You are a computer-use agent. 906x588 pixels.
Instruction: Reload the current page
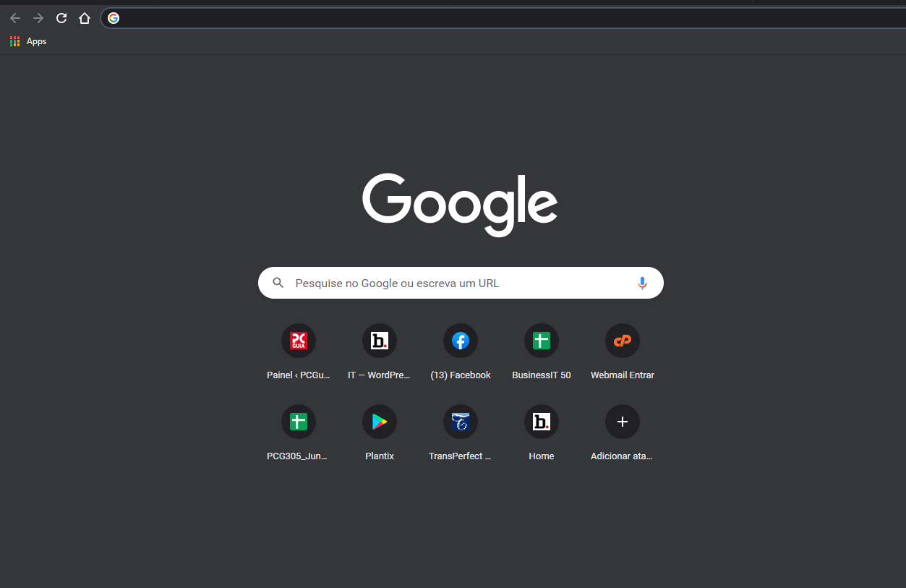tap(61, 18)
